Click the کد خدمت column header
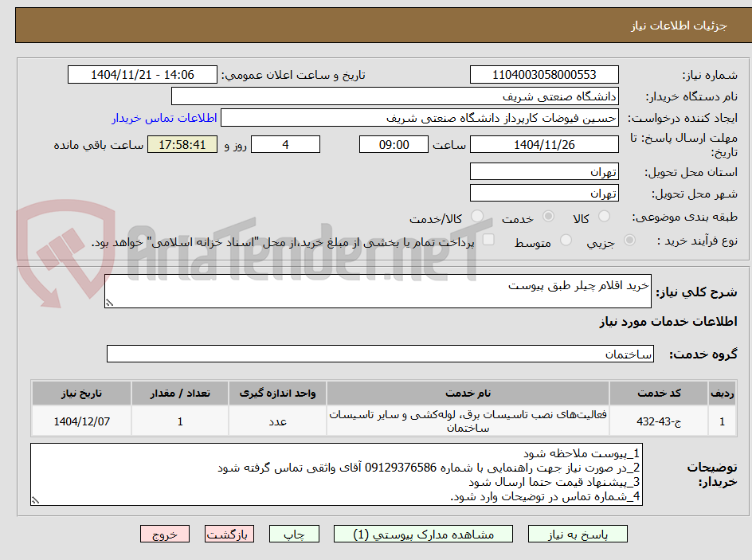 [x=659, y=394]
